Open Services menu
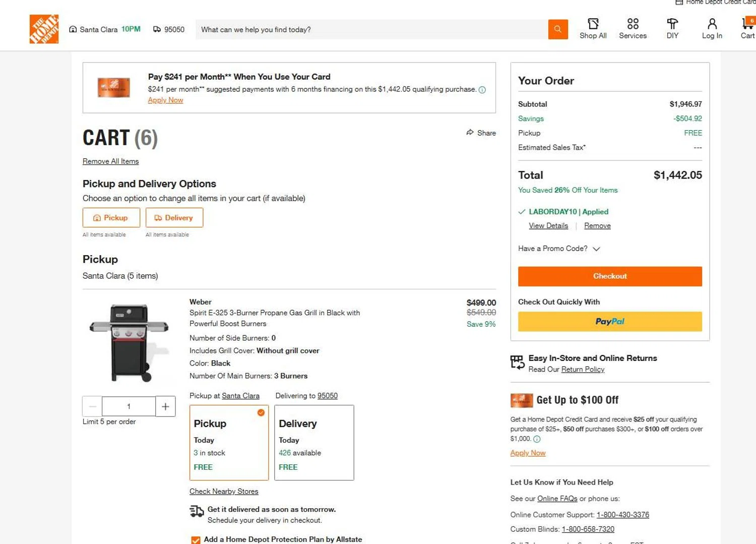Viewport: 756px width, 544px height. [x=633, y=29]
